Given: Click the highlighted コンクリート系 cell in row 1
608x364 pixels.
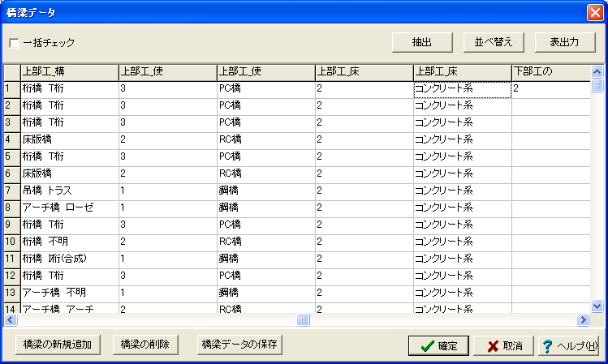Looking at the screenshot, I should 463,89.
